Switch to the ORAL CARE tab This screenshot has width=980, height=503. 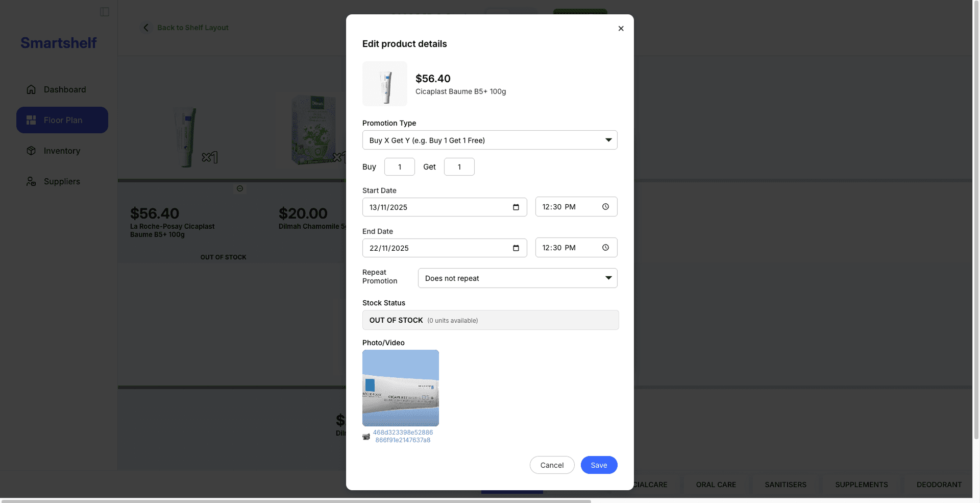(716, 485)
